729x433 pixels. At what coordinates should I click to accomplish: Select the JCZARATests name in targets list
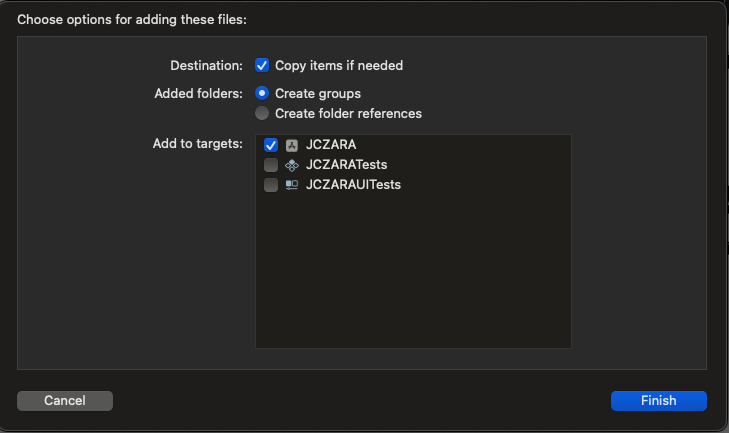pyautogui.click(x=346, y=165)
